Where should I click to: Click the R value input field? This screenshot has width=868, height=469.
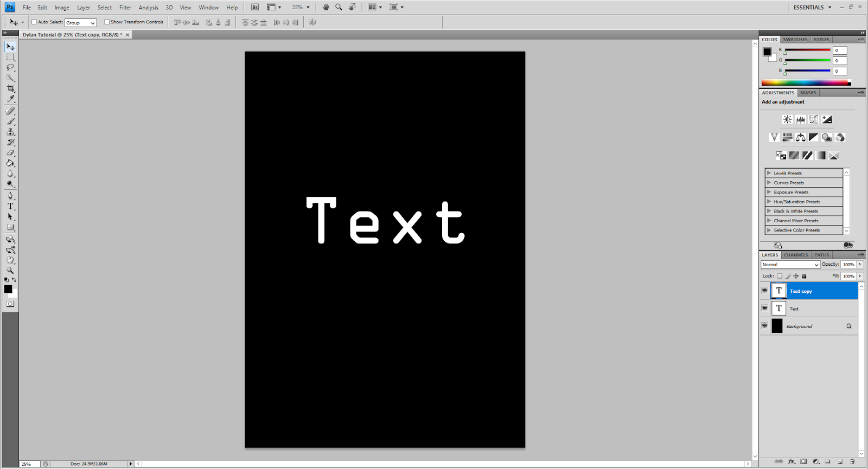pyautogui.click(x=840, y=50)
